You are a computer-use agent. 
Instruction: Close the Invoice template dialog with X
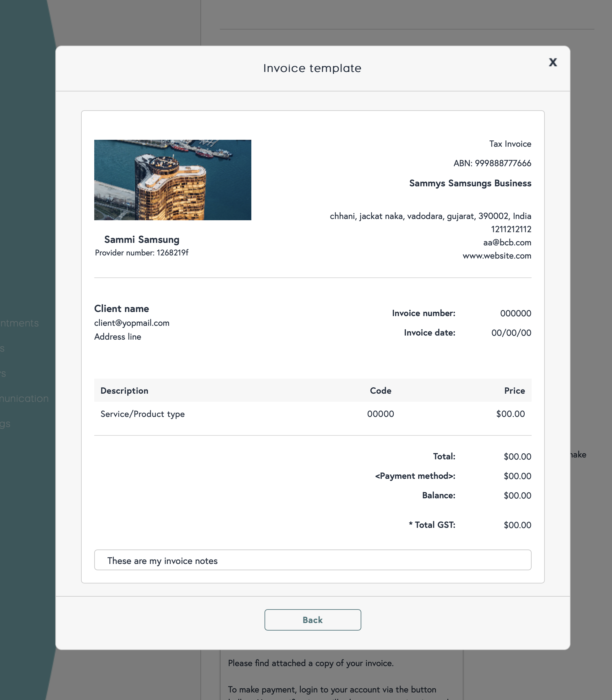553,62
